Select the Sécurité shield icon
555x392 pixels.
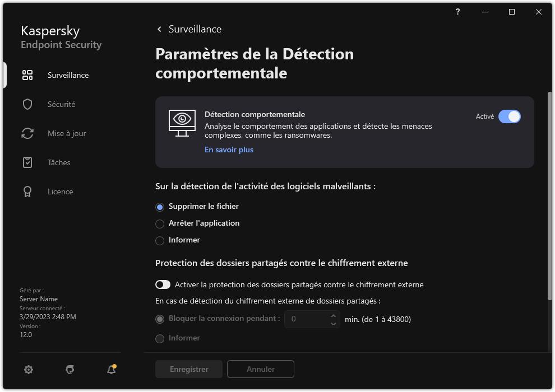27,104
